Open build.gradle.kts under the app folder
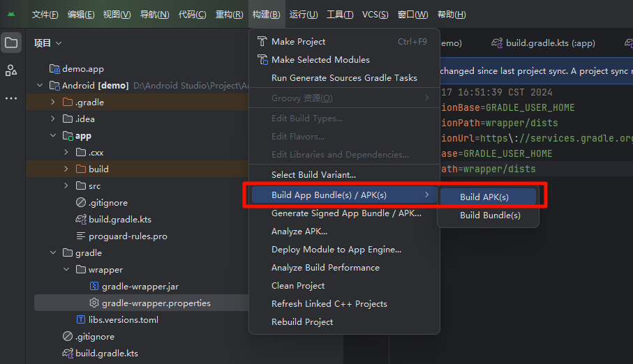This screenshot has width=633, height=364. pos(119,220)
